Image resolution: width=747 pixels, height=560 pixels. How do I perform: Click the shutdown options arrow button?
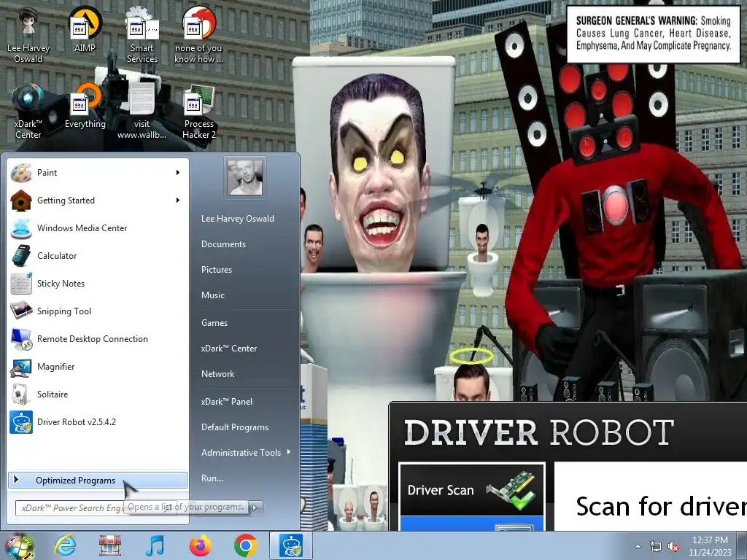click(255, 507)
